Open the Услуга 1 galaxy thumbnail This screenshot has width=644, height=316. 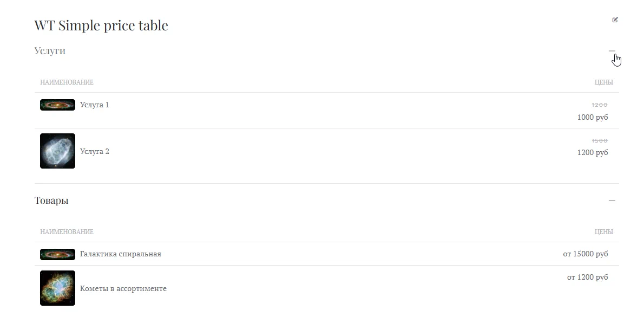[x=57, y=105]
